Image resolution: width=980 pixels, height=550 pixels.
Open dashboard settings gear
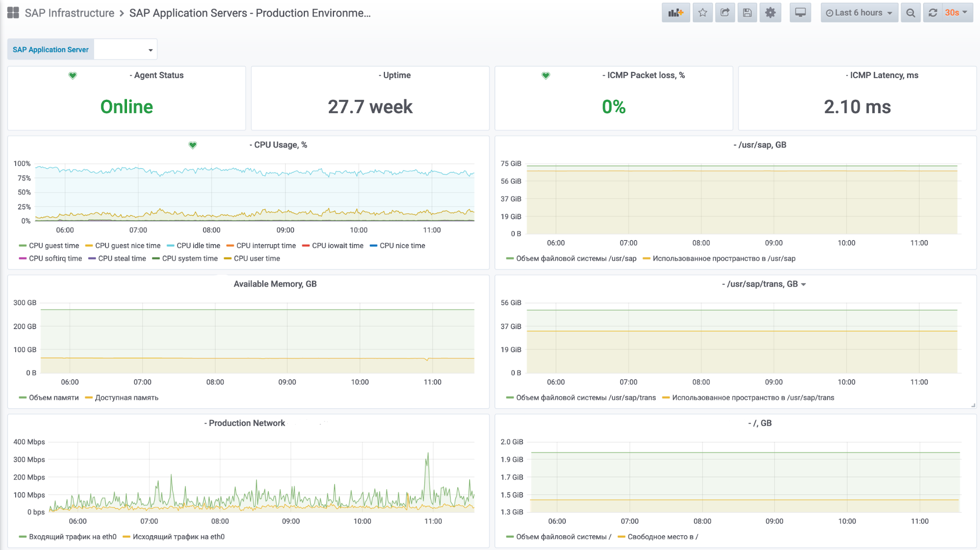[x=770, y=13]
